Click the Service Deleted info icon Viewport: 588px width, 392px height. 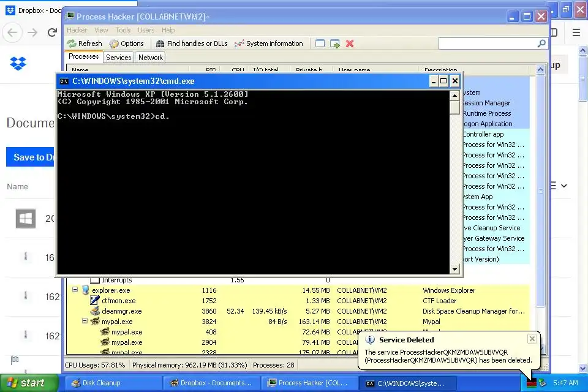(370, 339)
